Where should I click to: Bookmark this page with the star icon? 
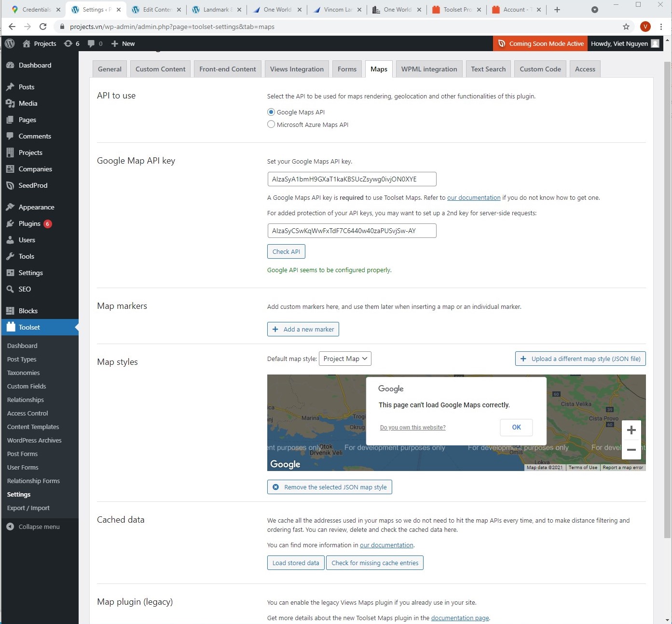tap(626, 27)
